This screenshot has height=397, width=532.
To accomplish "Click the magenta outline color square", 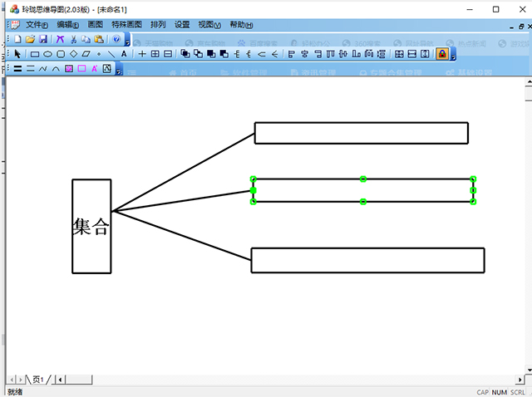I will pyautogui.click(x=81, y=69).
